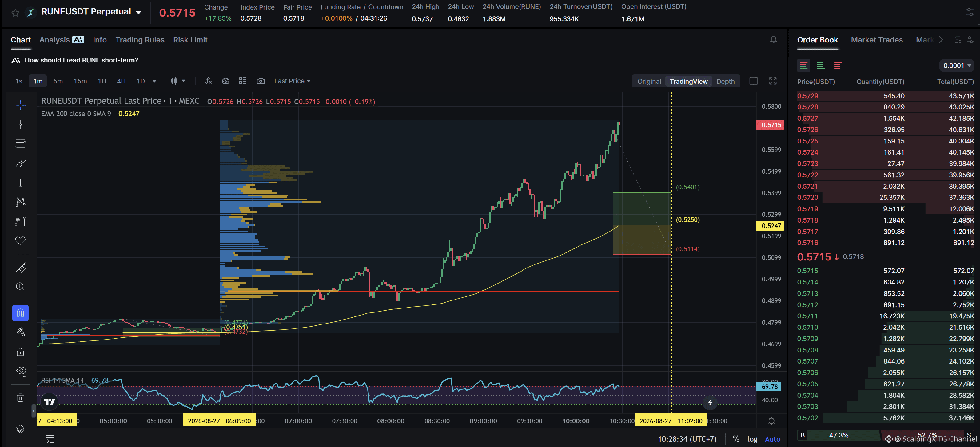This screenshot has height=447, width=980.
Task: Switch chart to TradingView view
Action: [689, 81]
